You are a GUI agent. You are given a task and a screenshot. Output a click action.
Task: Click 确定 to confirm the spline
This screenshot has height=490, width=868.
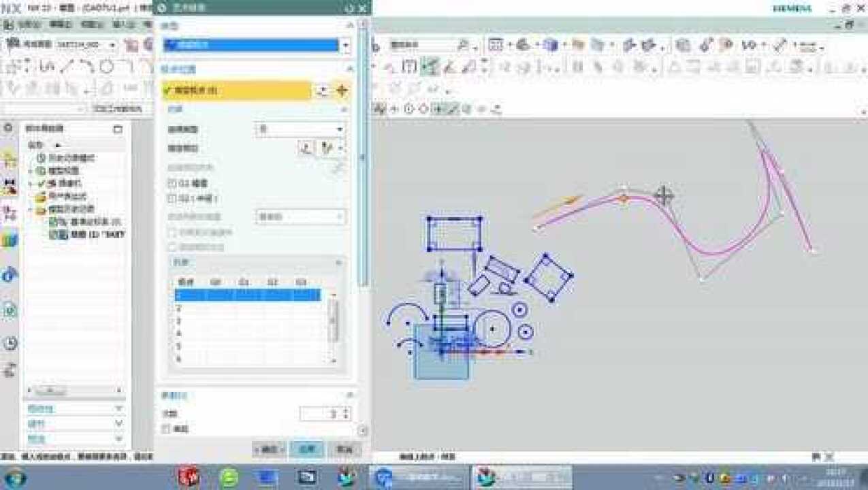click(268, 451)
